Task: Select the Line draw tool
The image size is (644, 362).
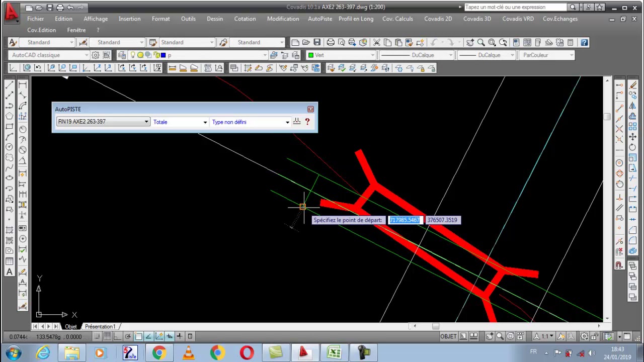Action: coord(9,84)
